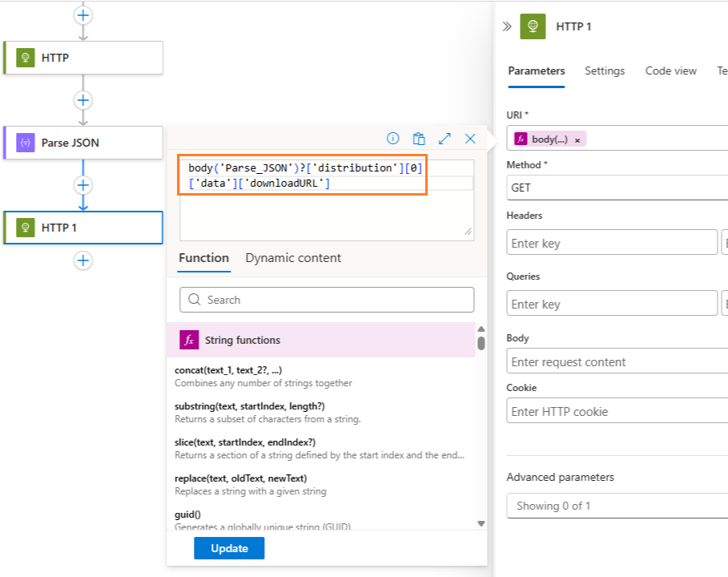Open the Advanced parameters dropdown
The image size is (728, 577).
pos(617,506)
